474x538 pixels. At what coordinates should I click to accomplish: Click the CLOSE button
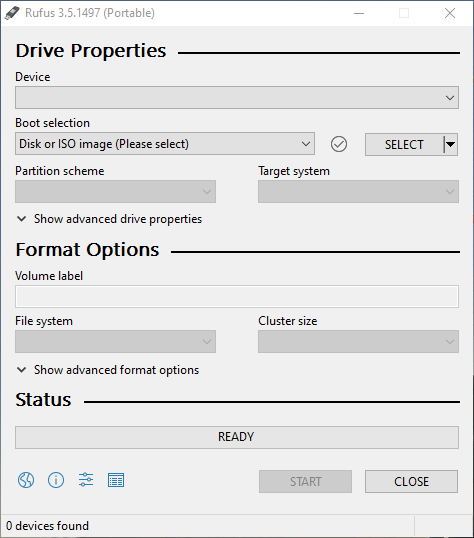tap(411, 481)
